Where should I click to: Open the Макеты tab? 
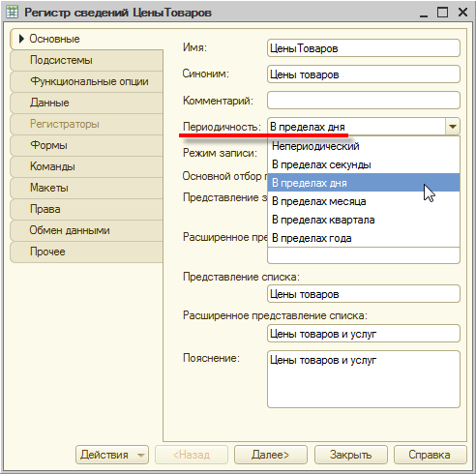(x=86, y=188)
